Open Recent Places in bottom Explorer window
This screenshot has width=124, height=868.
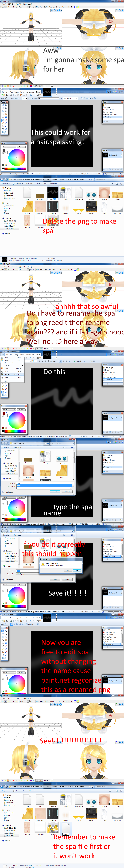point(10,805)
